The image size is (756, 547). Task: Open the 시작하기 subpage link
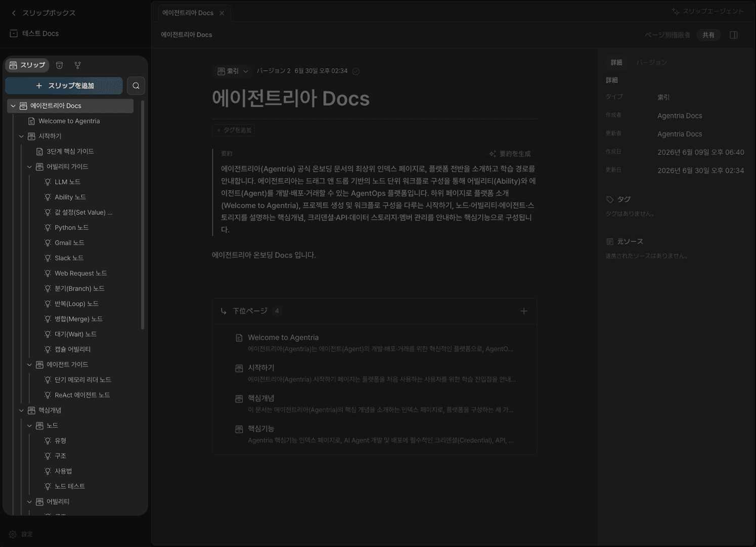click(261, 368)
